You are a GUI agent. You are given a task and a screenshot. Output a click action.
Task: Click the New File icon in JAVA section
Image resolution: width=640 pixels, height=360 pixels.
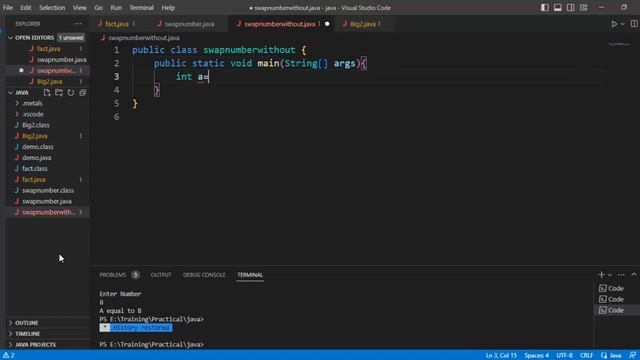[47, 93]
